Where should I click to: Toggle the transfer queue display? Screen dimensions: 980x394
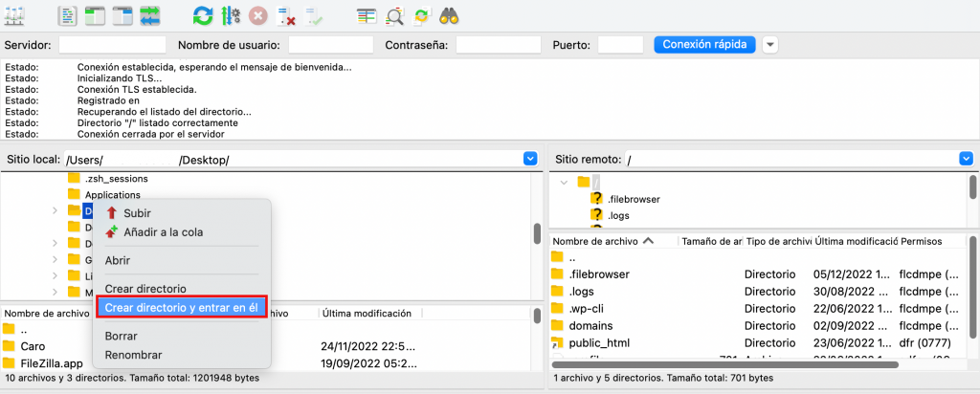pyautogui.click(x=150, y=15)
